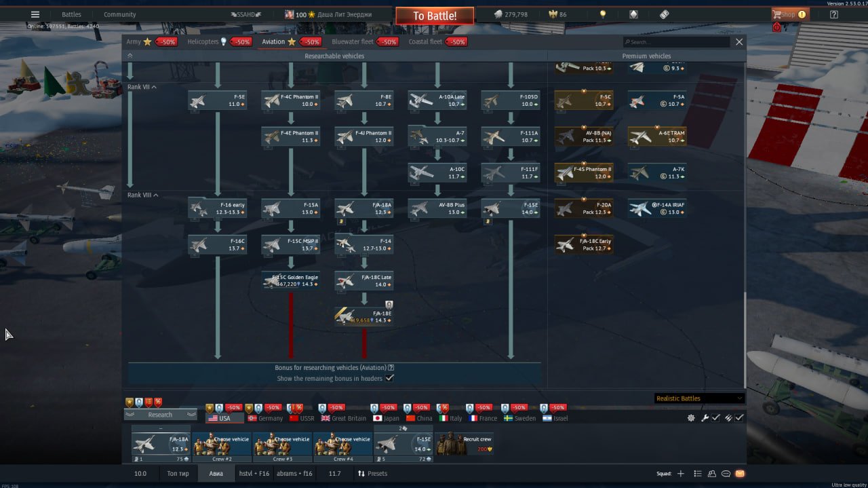Toggle the wrench auto-repair checkbox
868x488 pixels.
(x=715, y=418)
